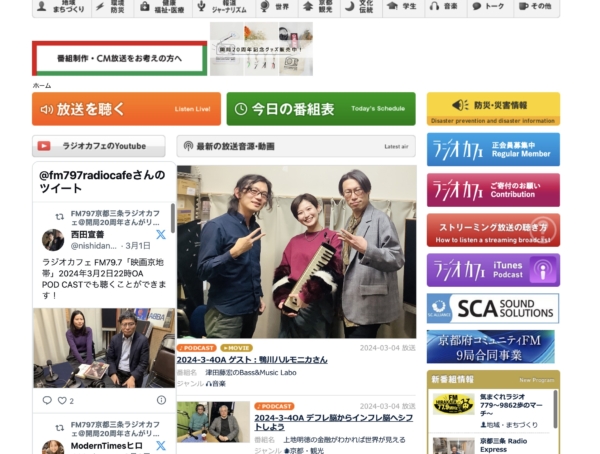
Task: Open tweet info circle icon
Action: [161, 400]
